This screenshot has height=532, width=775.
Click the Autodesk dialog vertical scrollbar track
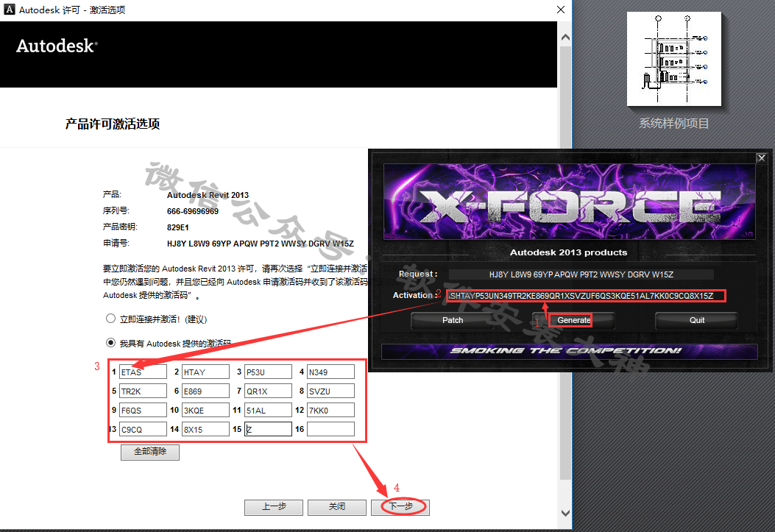pos(565,262)
